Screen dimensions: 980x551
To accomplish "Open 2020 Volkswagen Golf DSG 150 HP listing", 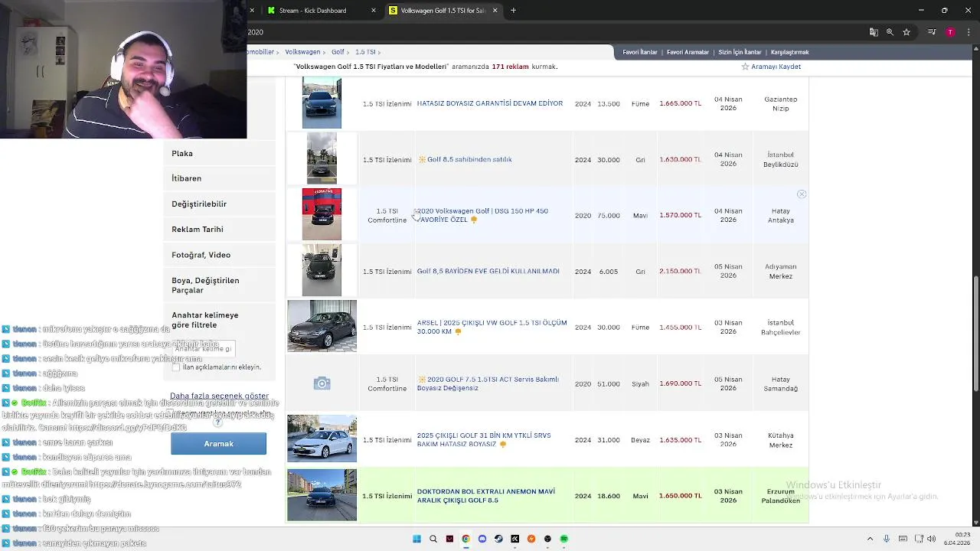I will tap(482, 215).
